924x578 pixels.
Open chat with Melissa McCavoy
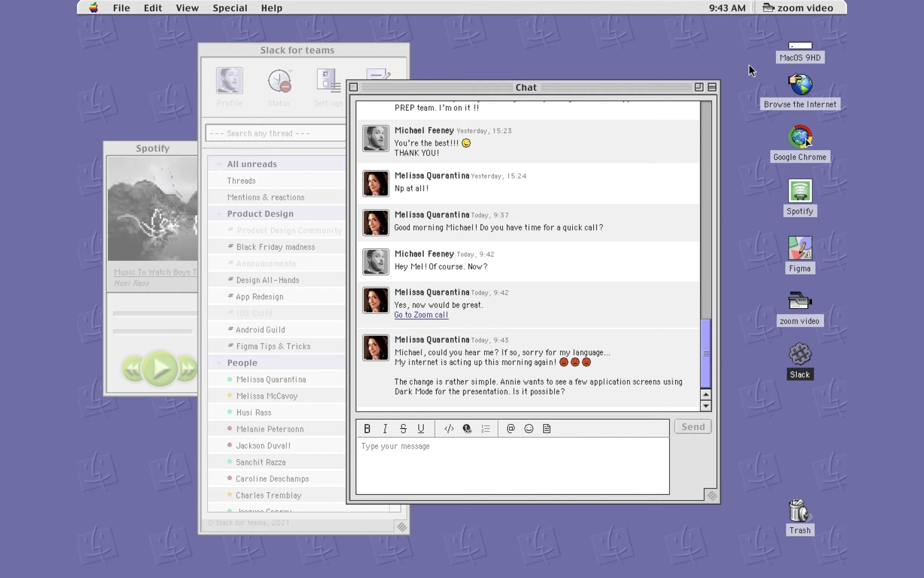click(x=277, y=396)
